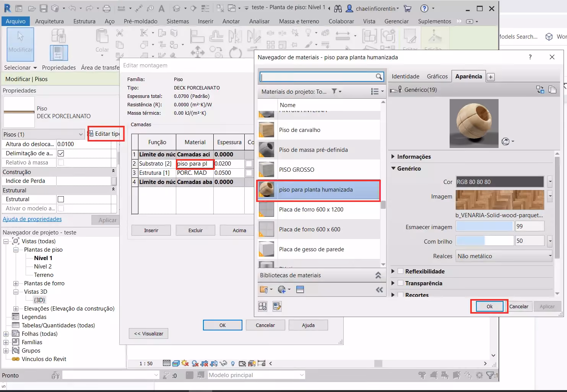Select Piso de carvalho material
Image resolution: width=567 pixels, height=392 pixels.
[319, 130]
